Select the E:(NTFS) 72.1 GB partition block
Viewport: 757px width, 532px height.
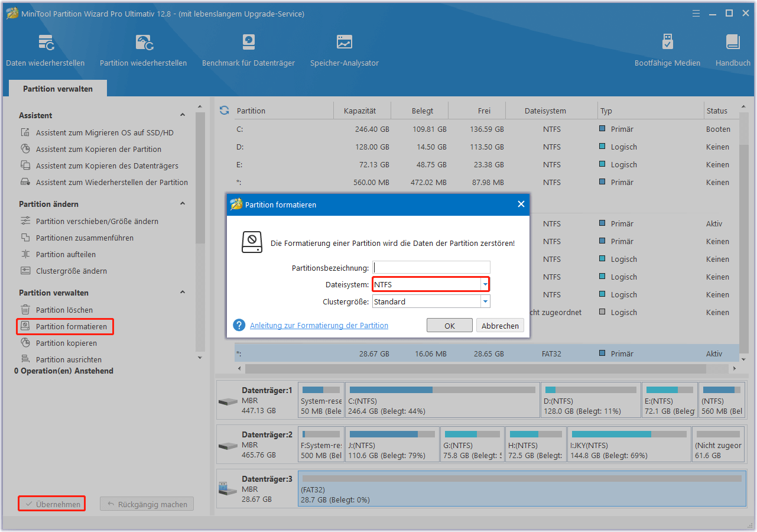670,400
